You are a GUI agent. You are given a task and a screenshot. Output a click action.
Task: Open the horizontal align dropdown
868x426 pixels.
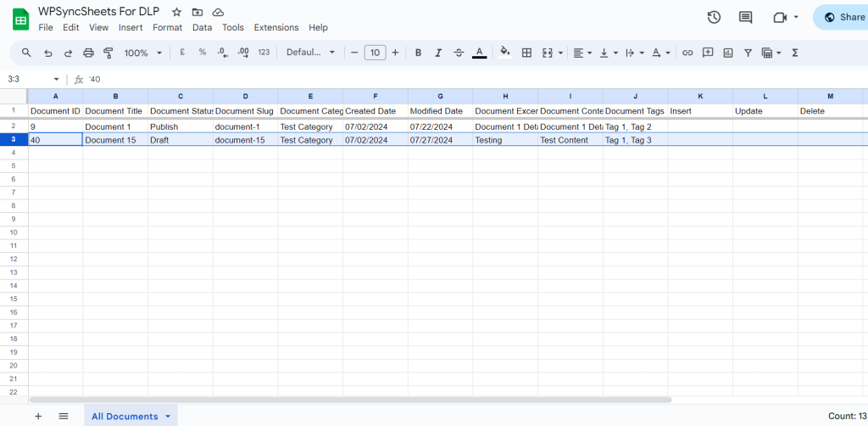(x=582, y=53)
